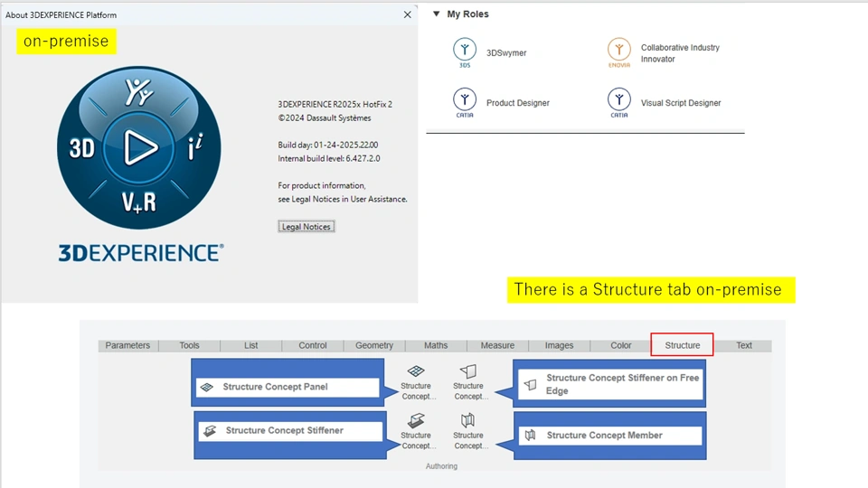868x488 pixels.
Task: Open the Product Designer CATIA role icon
Action: click(465, 102)
